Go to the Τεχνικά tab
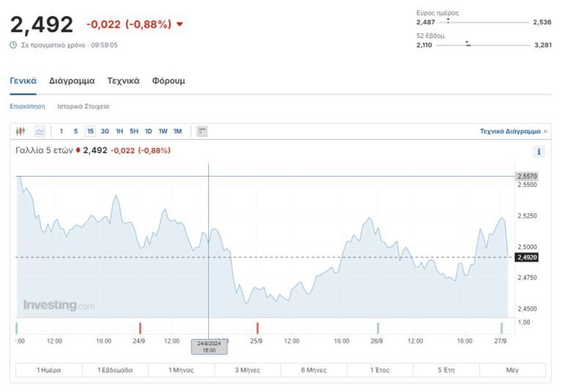The width and height of the screenshot is (563, 392). (x=123, y=81)
